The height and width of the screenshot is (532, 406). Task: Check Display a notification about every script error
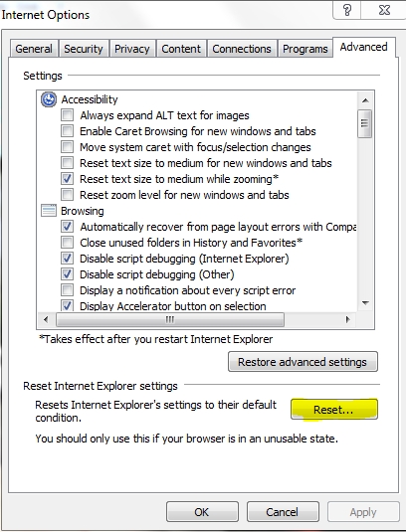click(x=67, y=290)
